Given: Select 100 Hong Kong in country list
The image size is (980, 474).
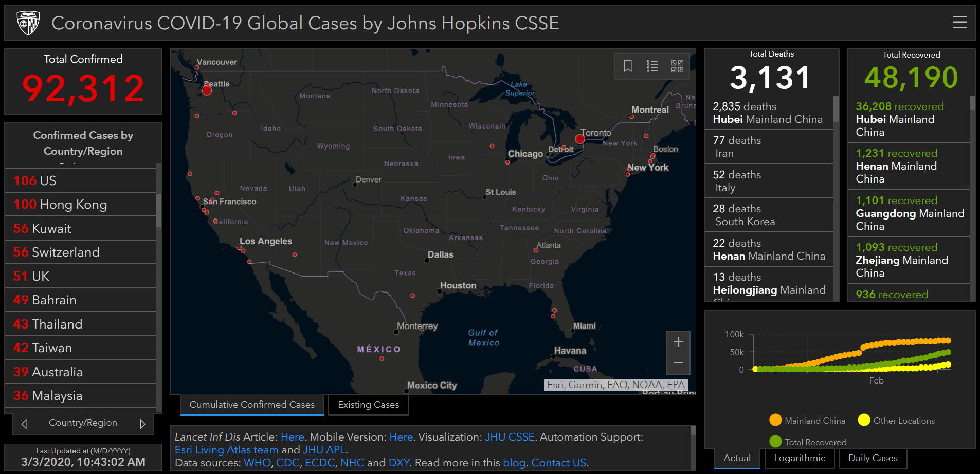Looking at the screenshot, I should [81, 204].
